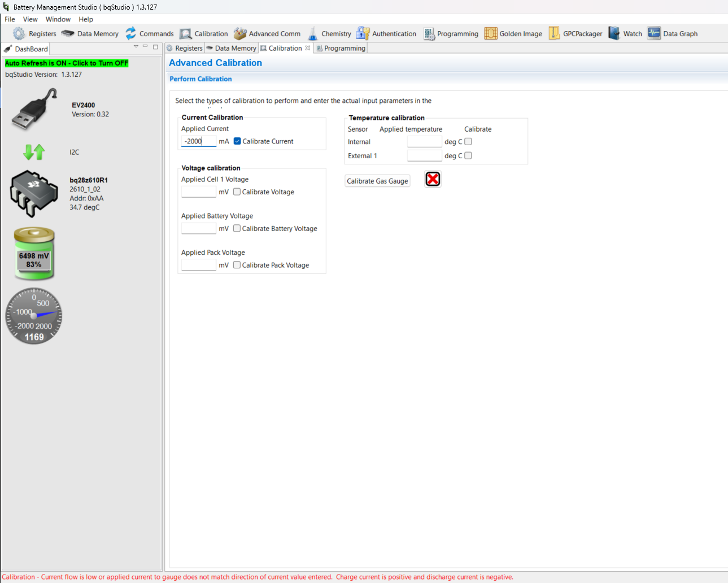Switch to the Data Memory editor tab
Screen dimensions: 728x583
coord(232,49)
